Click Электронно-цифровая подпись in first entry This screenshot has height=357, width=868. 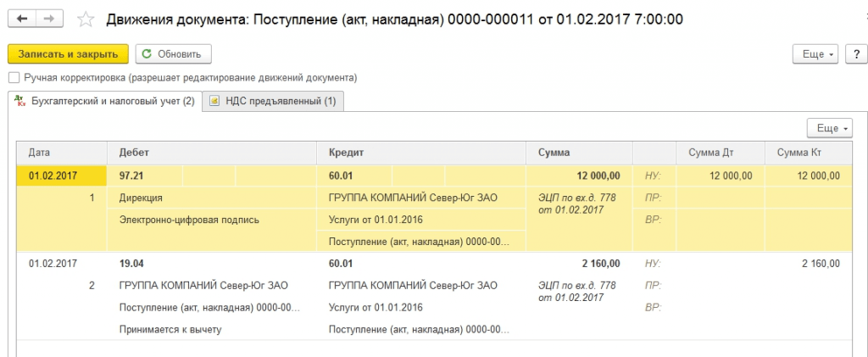189,220
